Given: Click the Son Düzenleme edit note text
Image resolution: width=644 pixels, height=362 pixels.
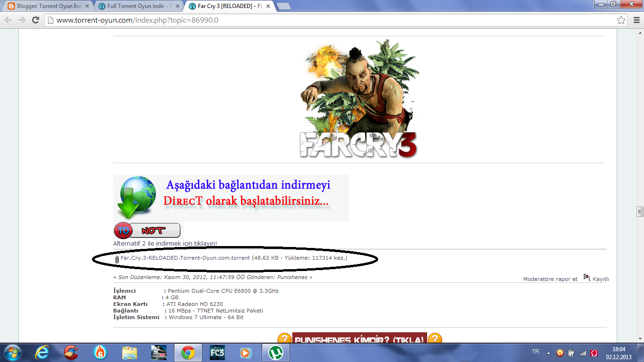Looking at the screenshot, I should 213,277.
